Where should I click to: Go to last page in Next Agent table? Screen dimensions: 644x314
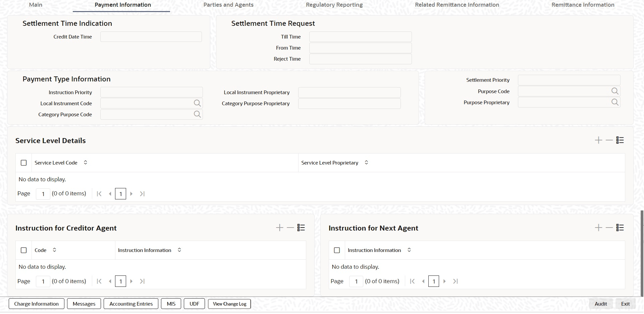(x=455, y=281)
